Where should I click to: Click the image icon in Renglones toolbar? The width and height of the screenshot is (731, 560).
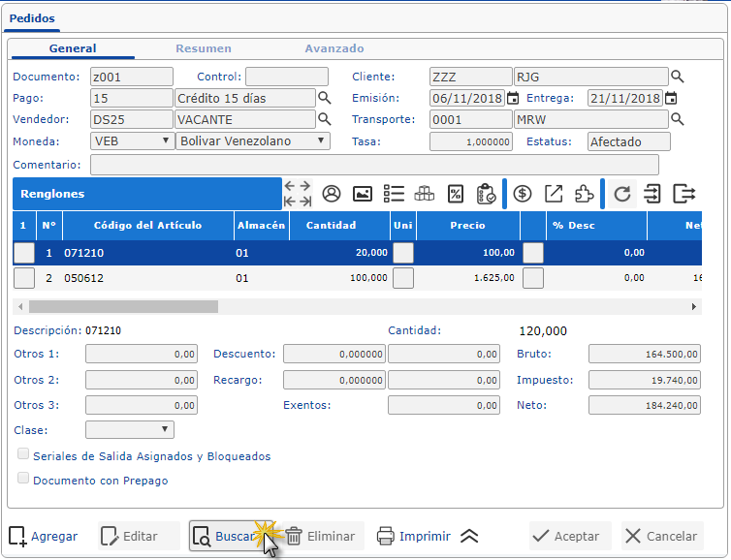363,194
